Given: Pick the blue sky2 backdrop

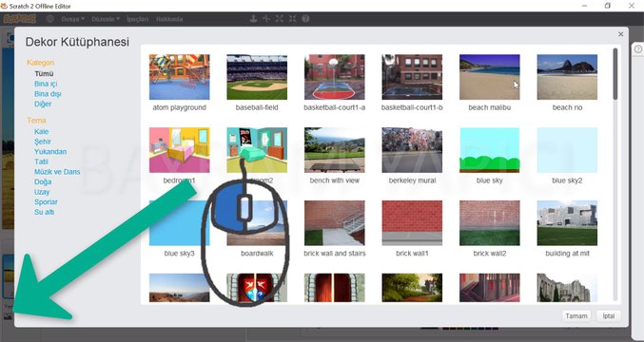Looking at the screenshot, I should [x=567, y=150].
